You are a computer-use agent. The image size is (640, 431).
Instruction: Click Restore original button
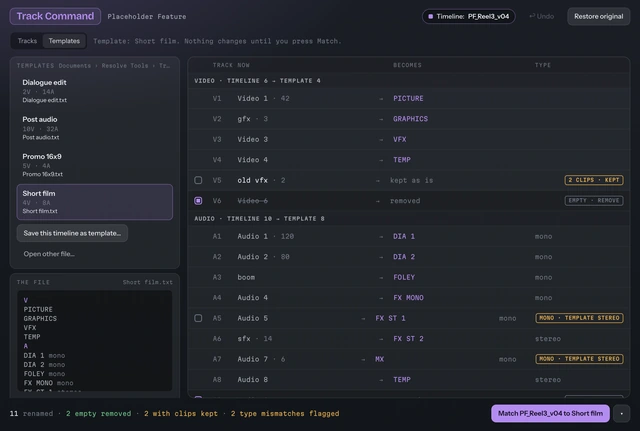point(598,16)
